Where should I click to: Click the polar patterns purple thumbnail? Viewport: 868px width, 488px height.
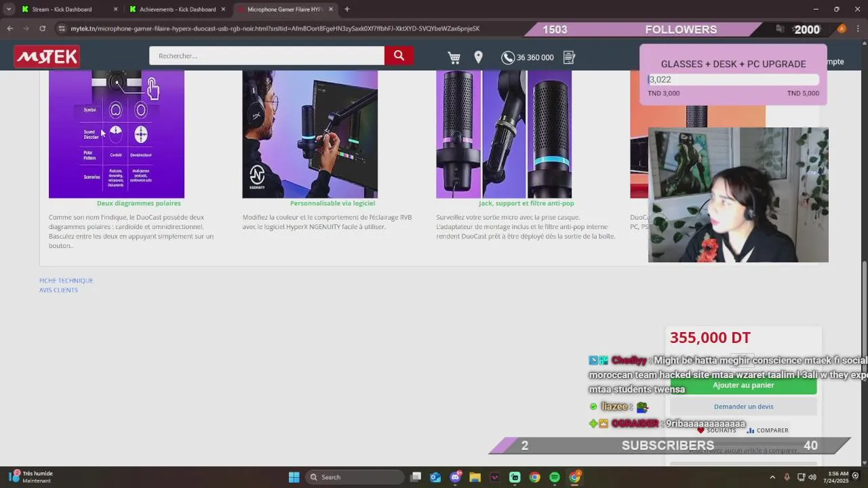(117, 134)
